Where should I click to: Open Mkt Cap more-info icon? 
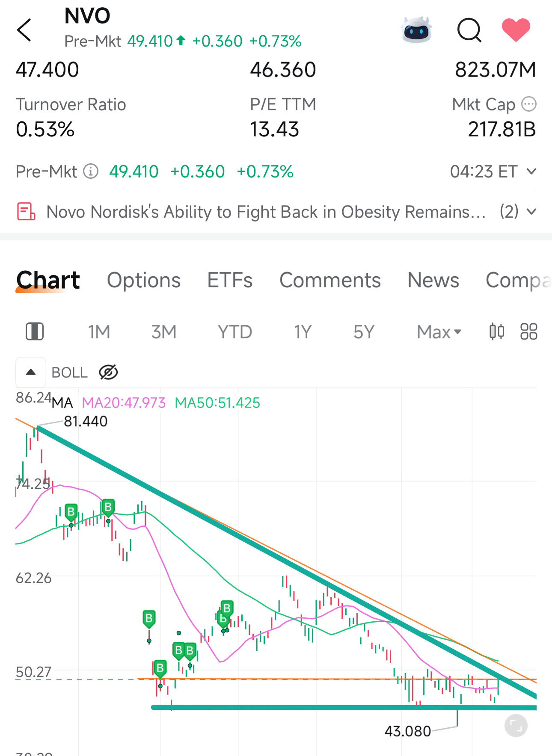(529, 104)
